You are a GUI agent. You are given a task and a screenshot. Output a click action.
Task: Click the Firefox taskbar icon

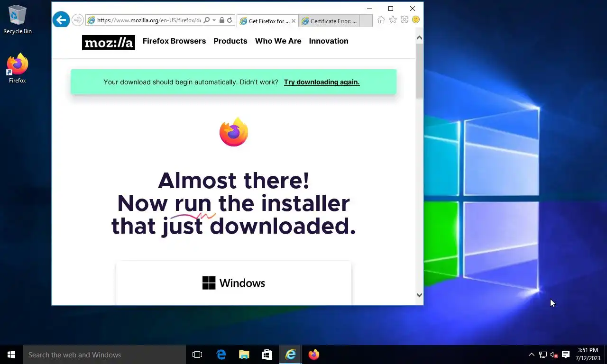(x=313, y=355)
